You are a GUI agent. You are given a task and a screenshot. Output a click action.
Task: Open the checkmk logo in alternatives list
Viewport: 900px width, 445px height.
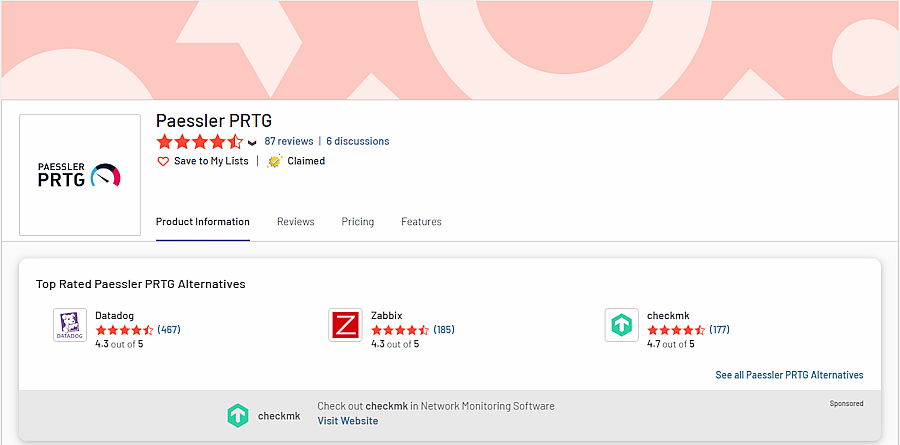622,325
